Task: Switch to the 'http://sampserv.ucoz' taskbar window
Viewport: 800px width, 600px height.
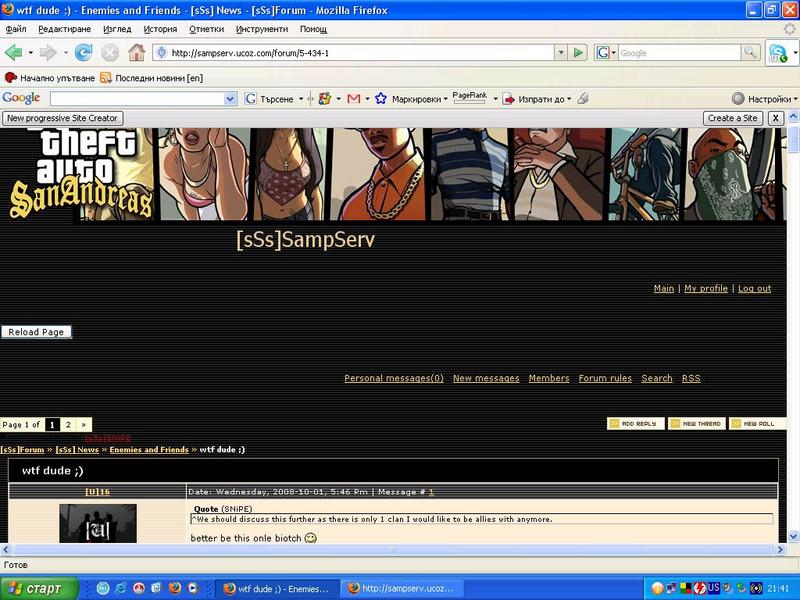Action: 401,589
